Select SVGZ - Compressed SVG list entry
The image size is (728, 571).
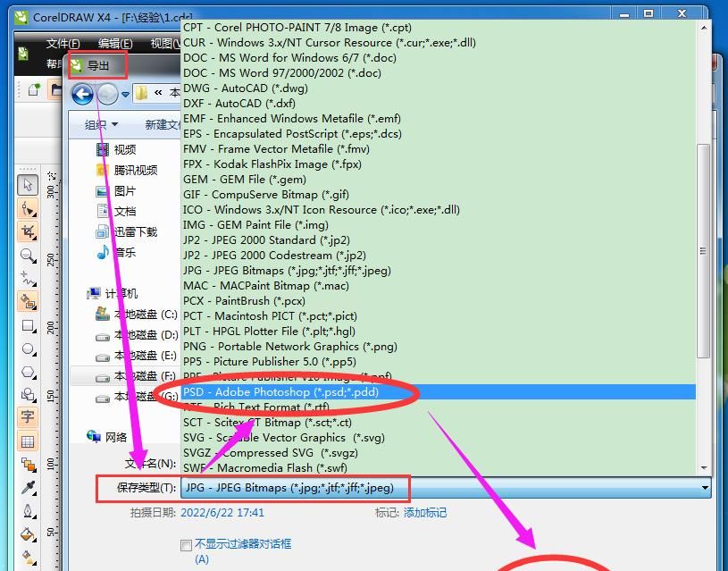point(439,453)
